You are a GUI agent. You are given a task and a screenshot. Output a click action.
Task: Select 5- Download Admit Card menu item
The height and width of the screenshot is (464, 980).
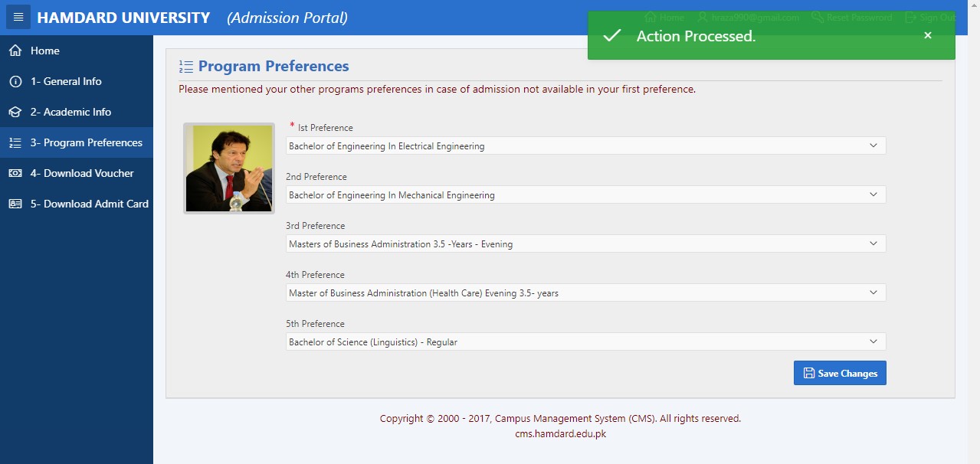pyautogui.click(x=96, y=204)
